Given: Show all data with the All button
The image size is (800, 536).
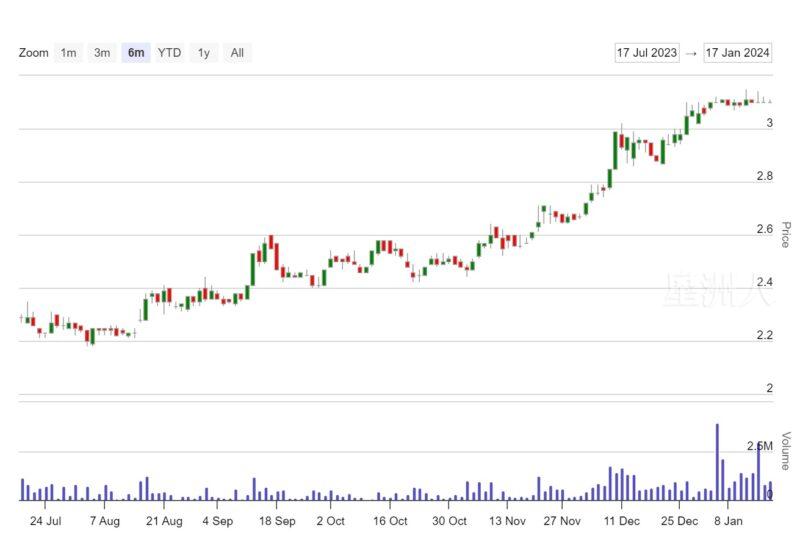Looking at the screenshot, I should tap(237, 53).
